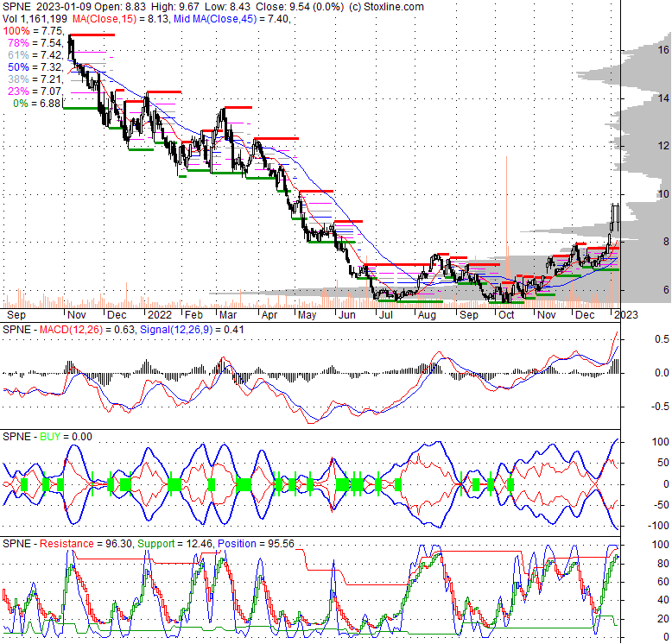The width and height of the screenshot is (672, 644).
Task: Click the Vol 1,161,199 label
Action: pos(35,19)
